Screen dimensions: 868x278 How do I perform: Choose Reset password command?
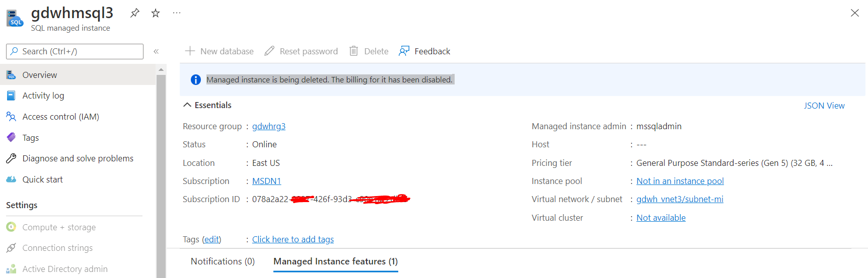point(301,51)
